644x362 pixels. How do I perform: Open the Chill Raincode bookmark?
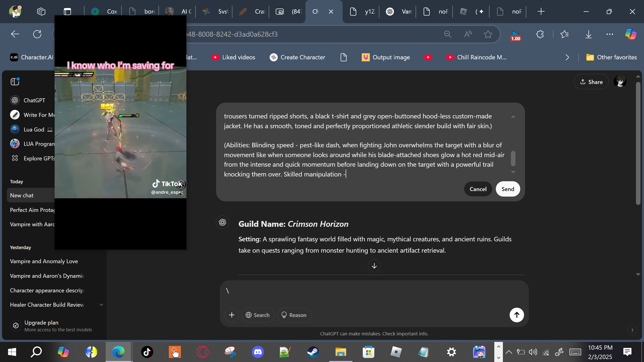coord(476,57)
